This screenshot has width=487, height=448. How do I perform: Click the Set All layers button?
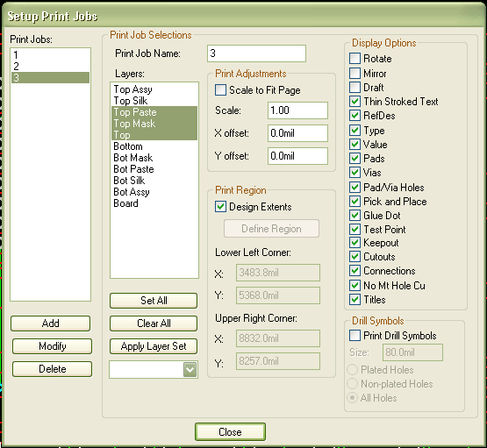[x=154, y=301]
